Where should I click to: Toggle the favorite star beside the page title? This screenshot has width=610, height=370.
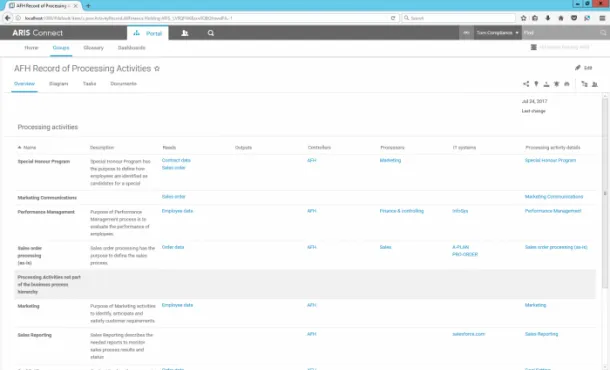157,68
